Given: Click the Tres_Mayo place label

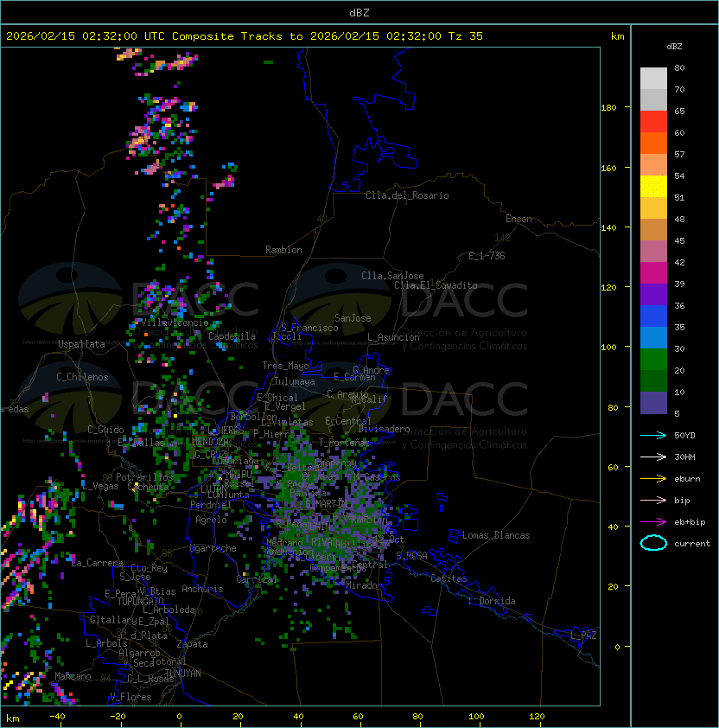Looking at the screenshot, I should coord(285,366).
